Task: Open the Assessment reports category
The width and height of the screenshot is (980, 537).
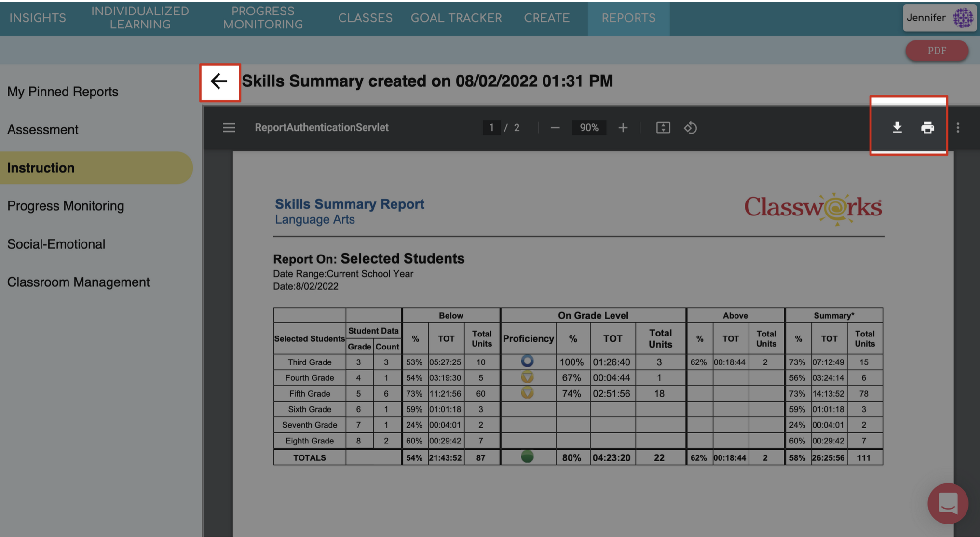Action: pos(42,130)
